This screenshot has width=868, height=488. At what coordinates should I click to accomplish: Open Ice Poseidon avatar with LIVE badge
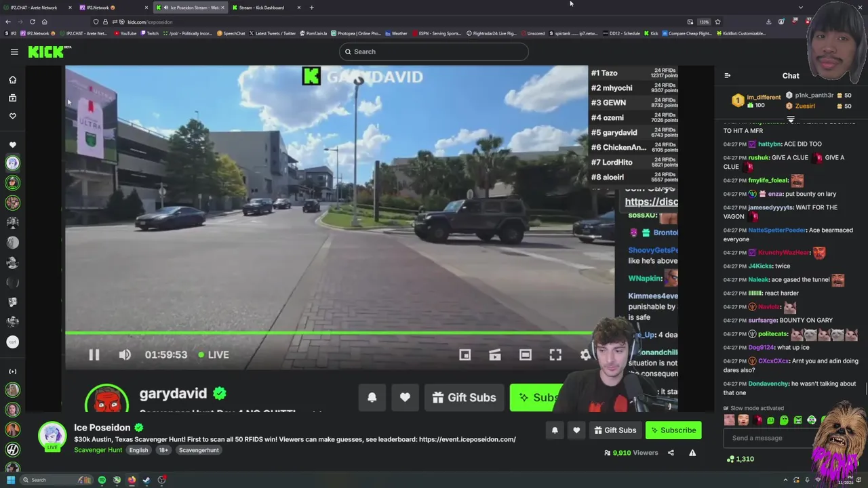pyautogui.click(x=52, y=436)
